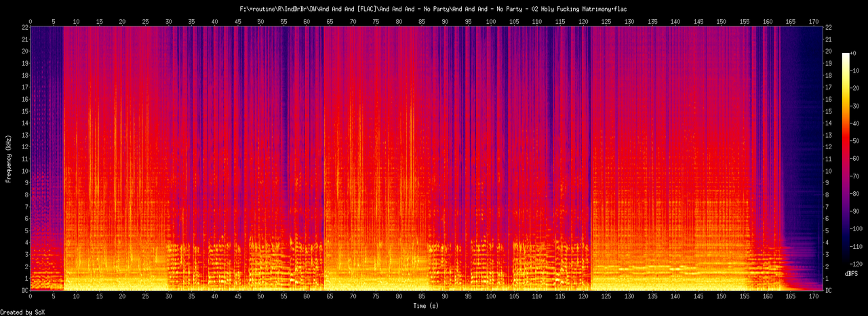Click the file path title above the spectrogram
The width and height of the screenshot is (868, 316).
(x=434, y=8)
